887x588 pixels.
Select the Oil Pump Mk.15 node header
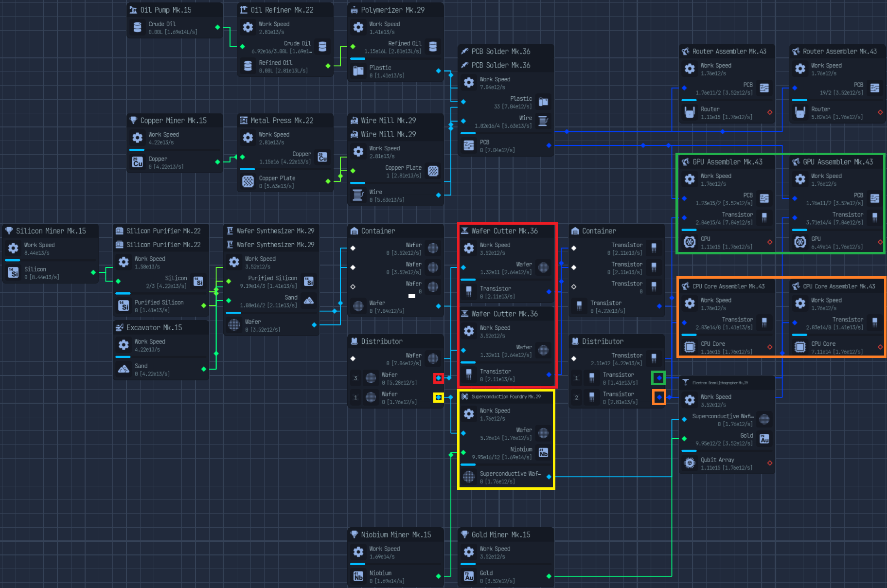click(x=175, y=10)
